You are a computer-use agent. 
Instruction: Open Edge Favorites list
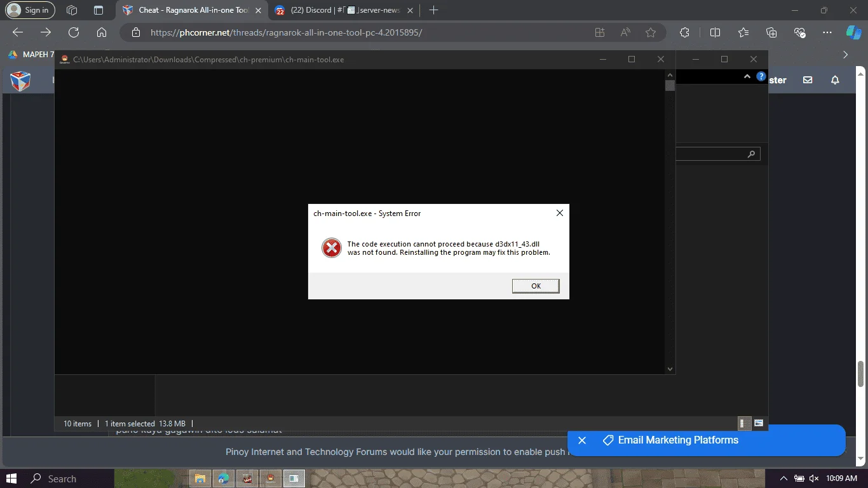coord(743,32)
